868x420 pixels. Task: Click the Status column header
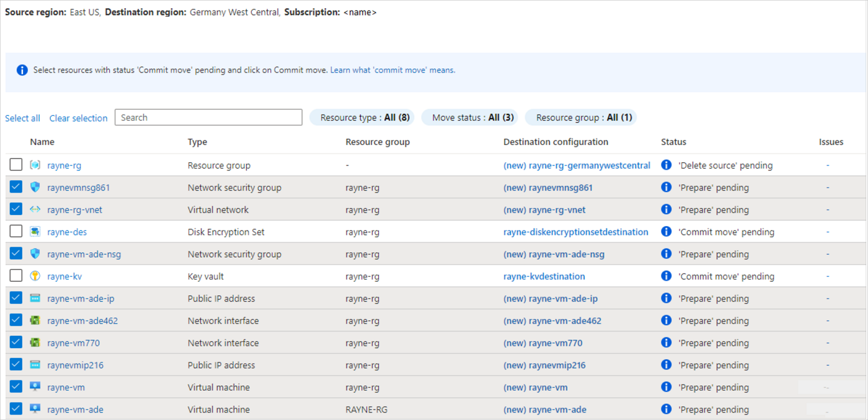pos(673,142)
